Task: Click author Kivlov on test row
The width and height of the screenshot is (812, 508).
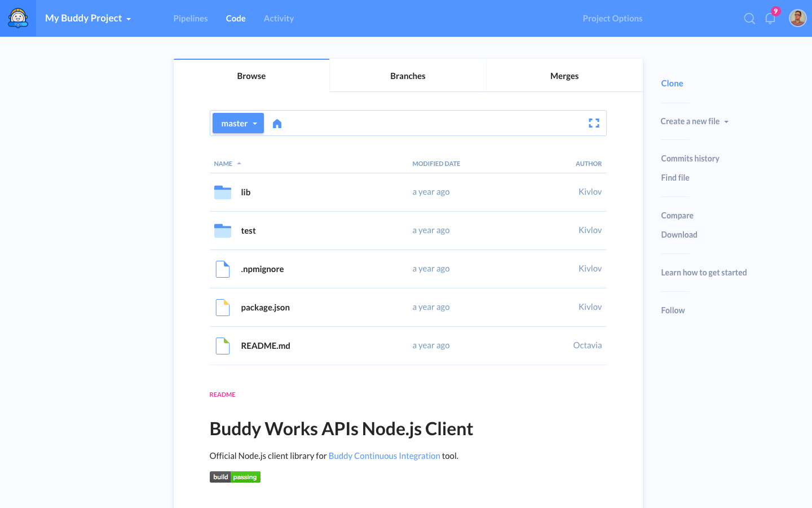Action: tap(590, 230)
